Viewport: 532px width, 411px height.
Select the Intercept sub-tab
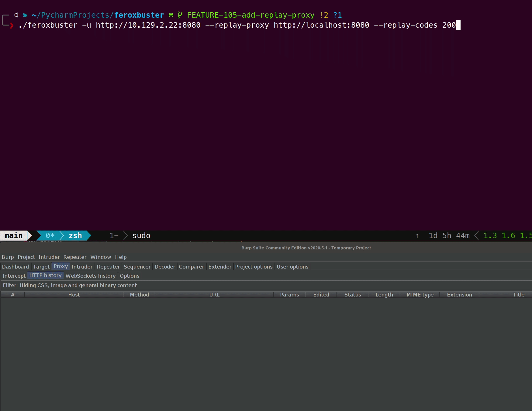pos(14,276)
